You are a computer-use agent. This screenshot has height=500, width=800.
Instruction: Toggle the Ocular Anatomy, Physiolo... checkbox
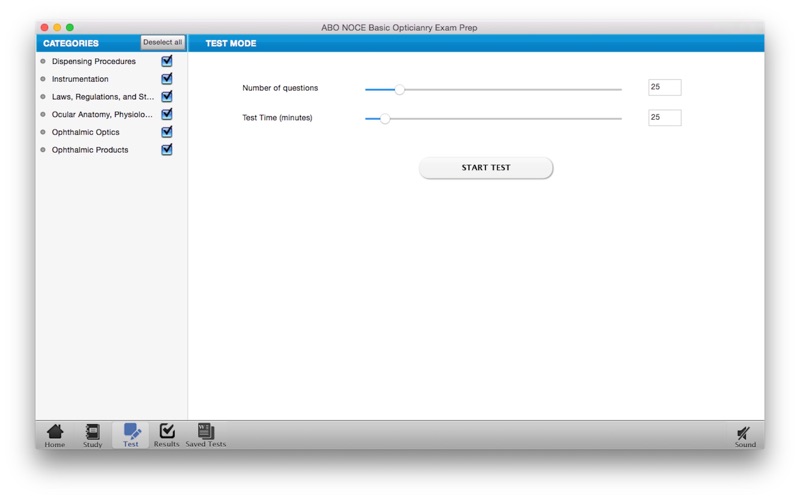click(x=167, y=114)
